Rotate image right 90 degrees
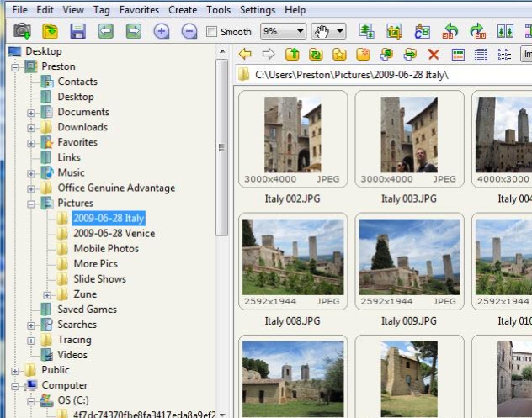The image size is (532, 418). (x=478, y=31)
